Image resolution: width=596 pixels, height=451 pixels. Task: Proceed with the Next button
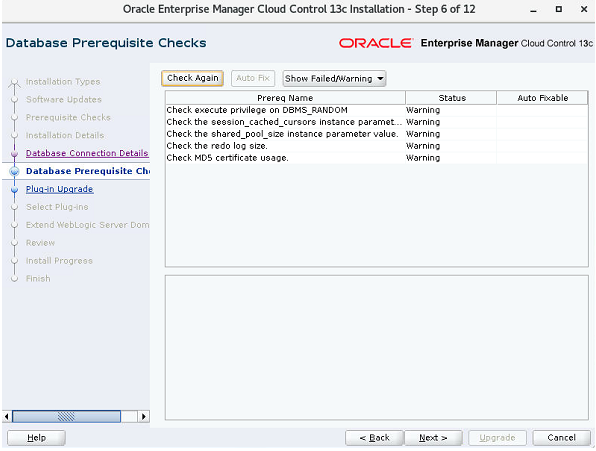[433, 438]
